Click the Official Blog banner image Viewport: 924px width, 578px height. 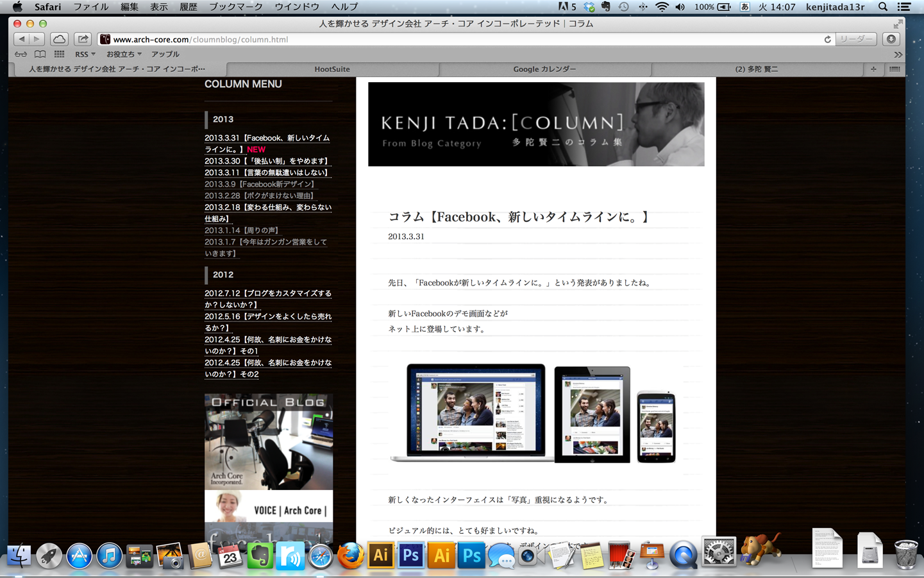[x=269, y=441]
